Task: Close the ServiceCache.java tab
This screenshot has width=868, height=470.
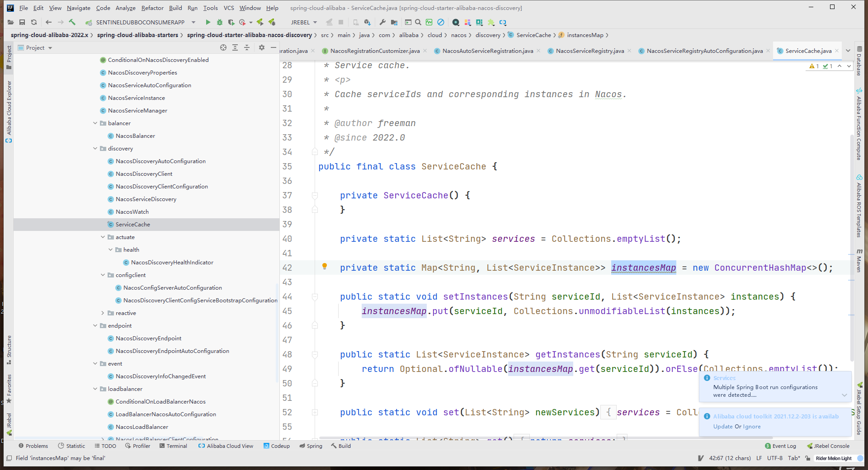Action: tap(836, 51)
